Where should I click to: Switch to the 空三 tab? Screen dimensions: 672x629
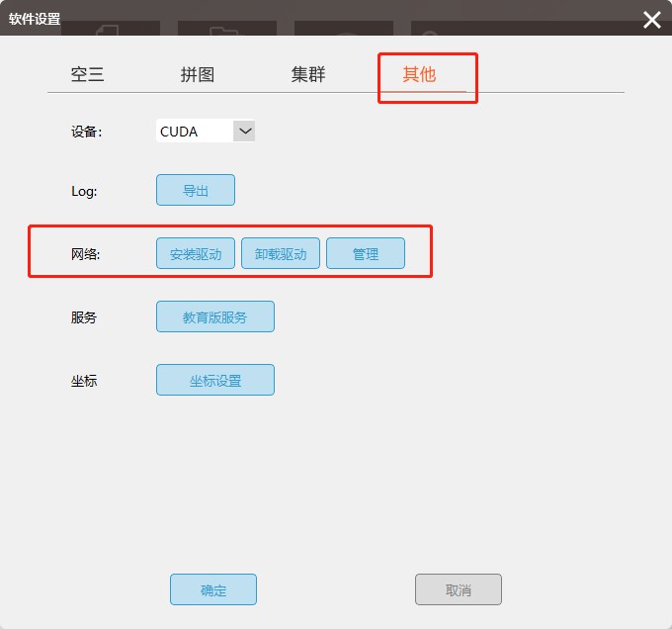(87, 74)
